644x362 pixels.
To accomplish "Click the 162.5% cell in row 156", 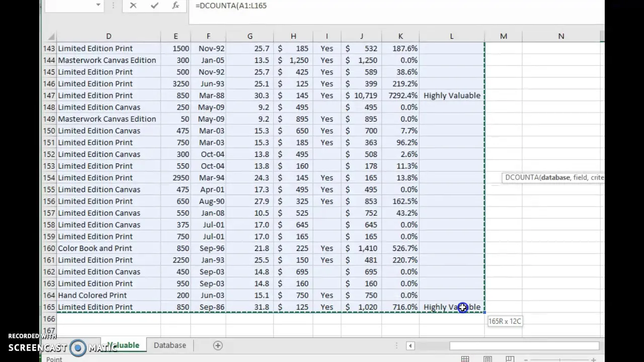I will click(x=400, y=201).
